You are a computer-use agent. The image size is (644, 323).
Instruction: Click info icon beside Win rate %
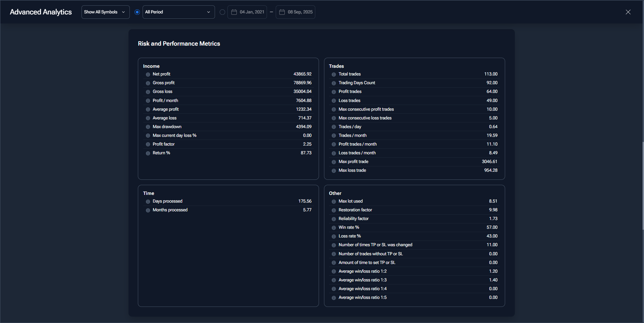pos(334,228)
